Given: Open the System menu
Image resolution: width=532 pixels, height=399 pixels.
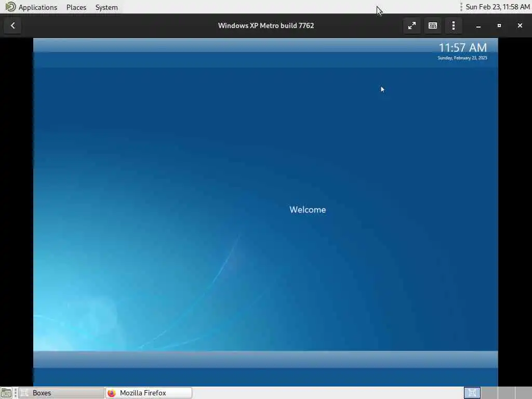Looking at the screenshot, I should [x=107, y=7].
